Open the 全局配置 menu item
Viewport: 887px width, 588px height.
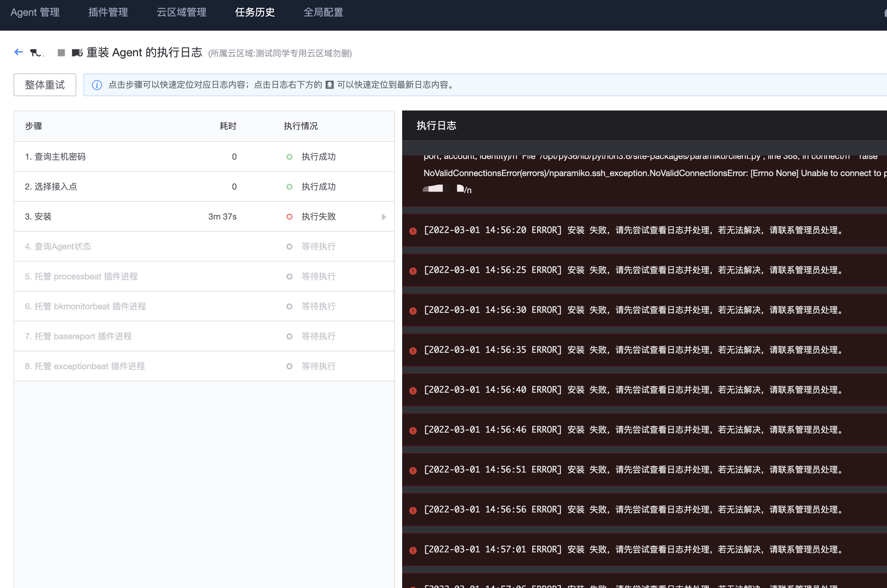[323, 12]
